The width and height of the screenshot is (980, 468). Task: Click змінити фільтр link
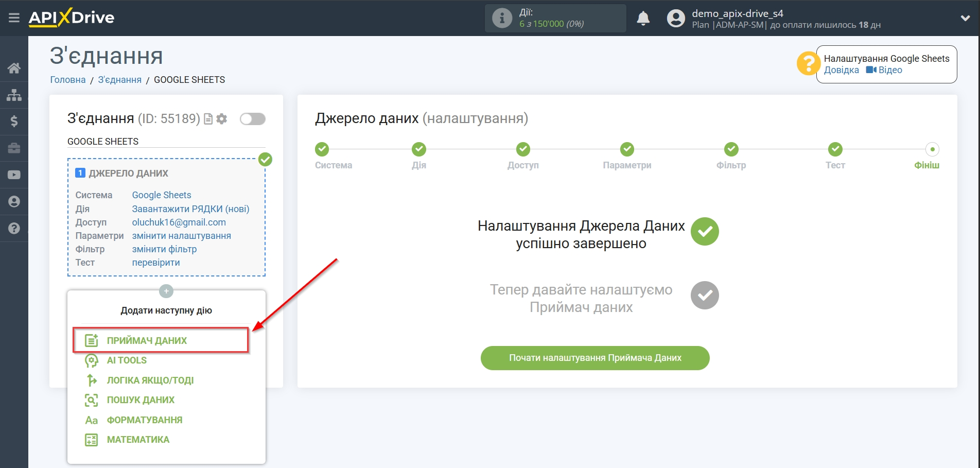click(x=164, y=249)
